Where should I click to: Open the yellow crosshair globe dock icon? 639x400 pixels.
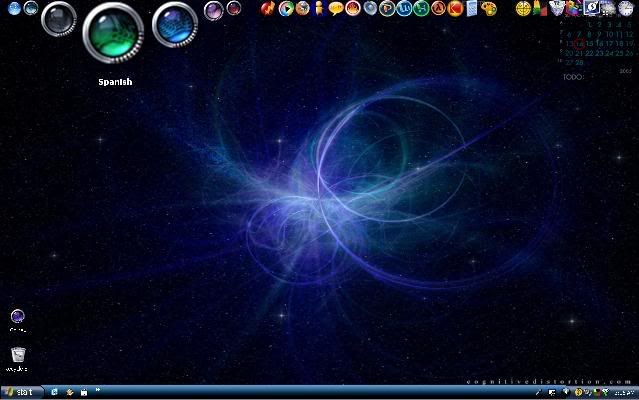click(523, 9)
